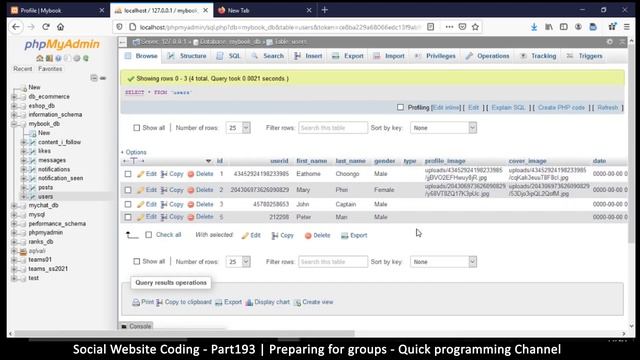The image size is (640, 360).
Task: Expand the Options link above table
Action: [133, 152]
